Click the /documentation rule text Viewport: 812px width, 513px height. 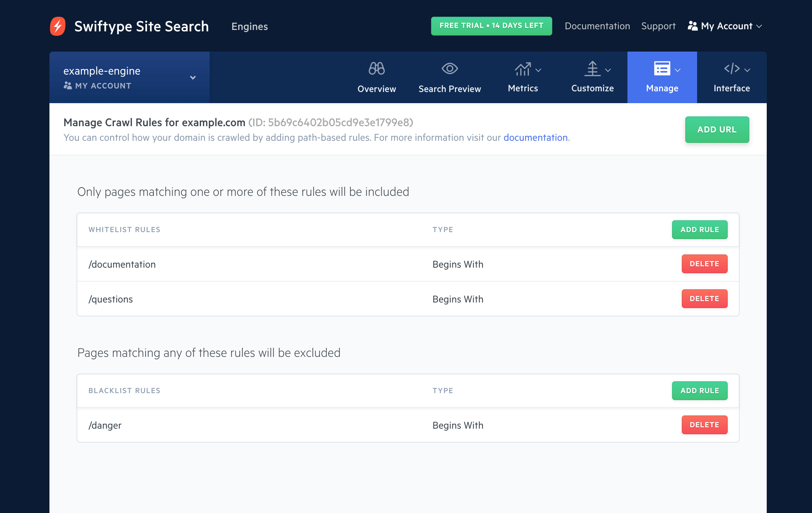pyautogui.click(x=122, y=265)
